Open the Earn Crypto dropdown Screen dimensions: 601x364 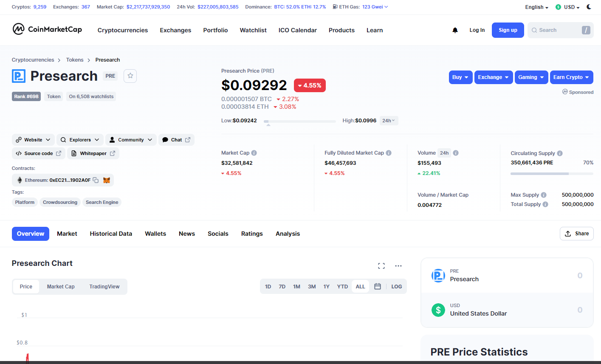click(572, 77)
